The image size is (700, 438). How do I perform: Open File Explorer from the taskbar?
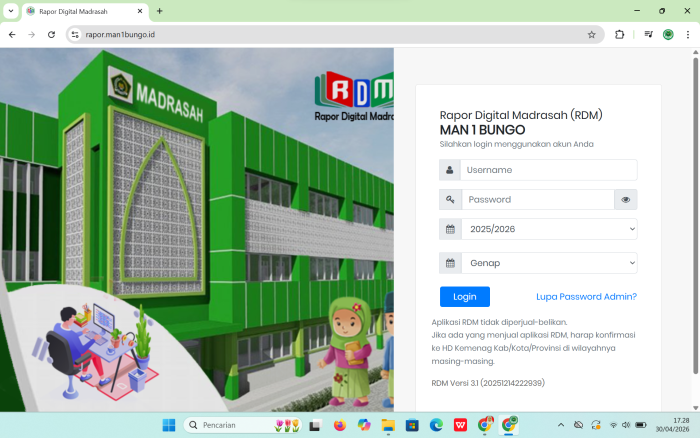[x=388, y=425]
